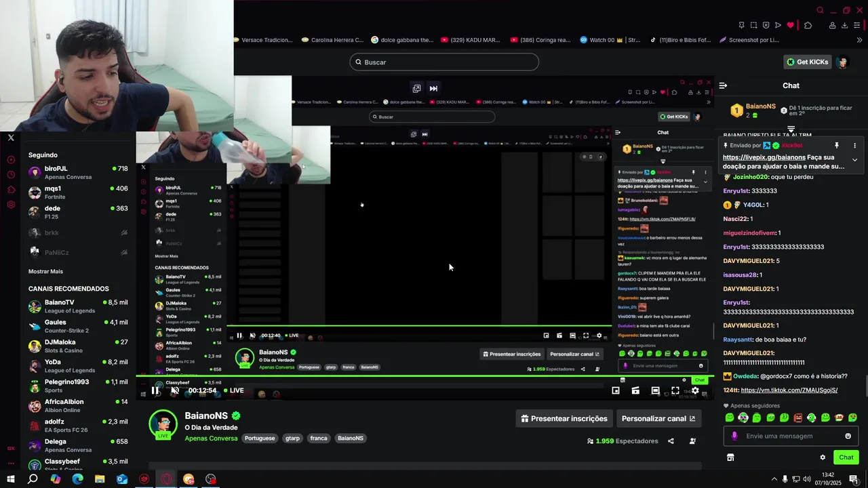Select the gtarp tag
This screenshot has height=488, width=868.
coord(292,438)
